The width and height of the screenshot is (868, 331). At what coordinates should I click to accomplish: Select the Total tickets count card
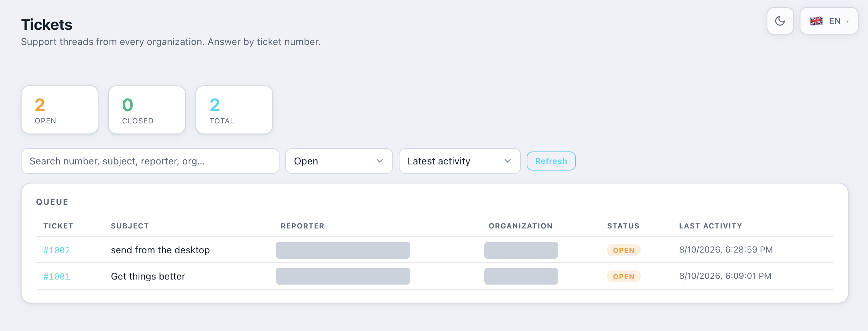234,110
